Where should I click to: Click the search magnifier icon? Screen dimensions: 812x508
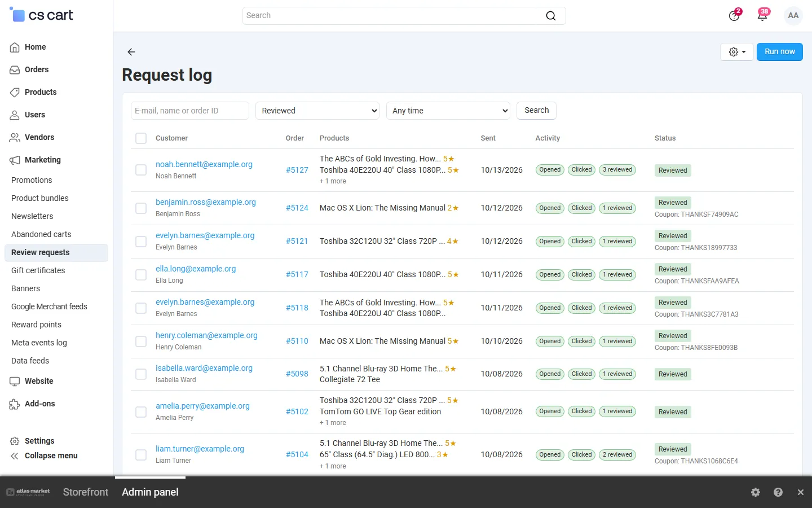click(x=551, y=16)
